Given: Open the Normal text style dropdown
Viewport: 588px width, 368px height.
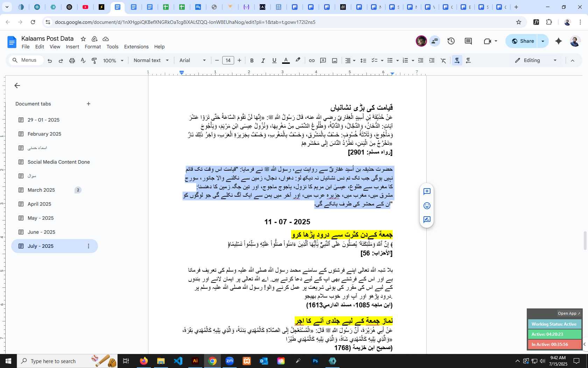Looking at the screenshot, I should pos(151,61).
